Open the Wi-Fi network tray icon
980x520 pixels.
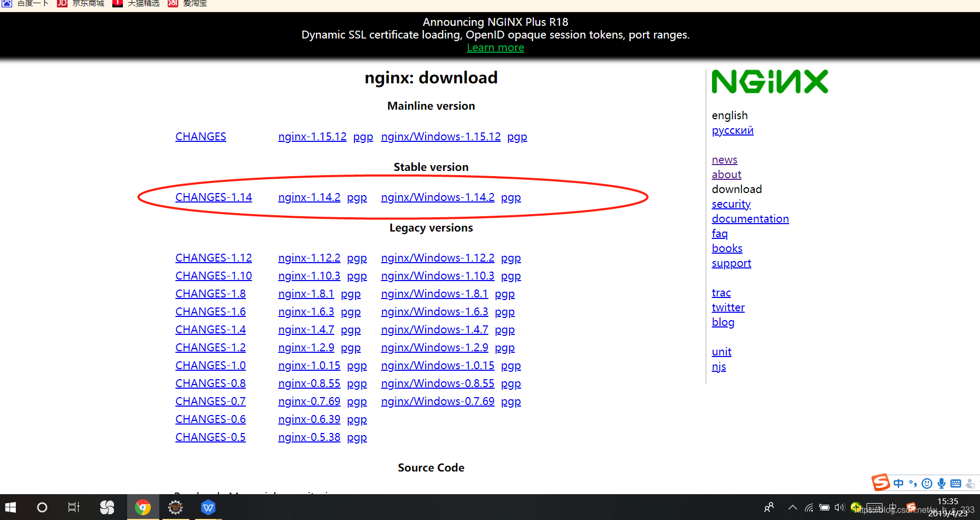coord(809,508)
